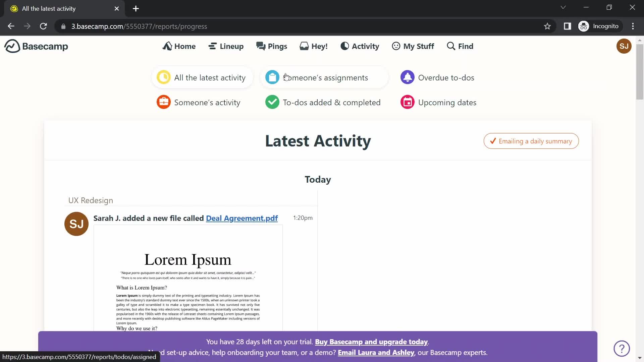Click the Find search icon

[x=451, y=46]
